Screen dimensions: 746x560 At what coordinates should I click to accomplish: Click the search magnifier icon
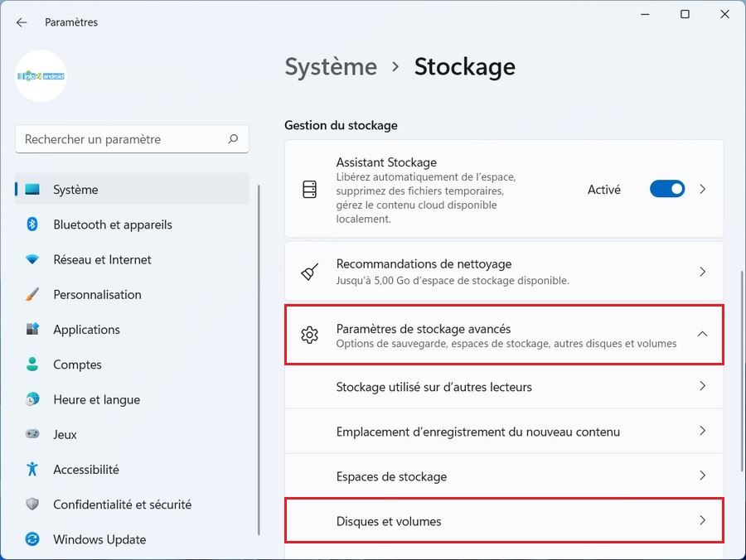234,139
